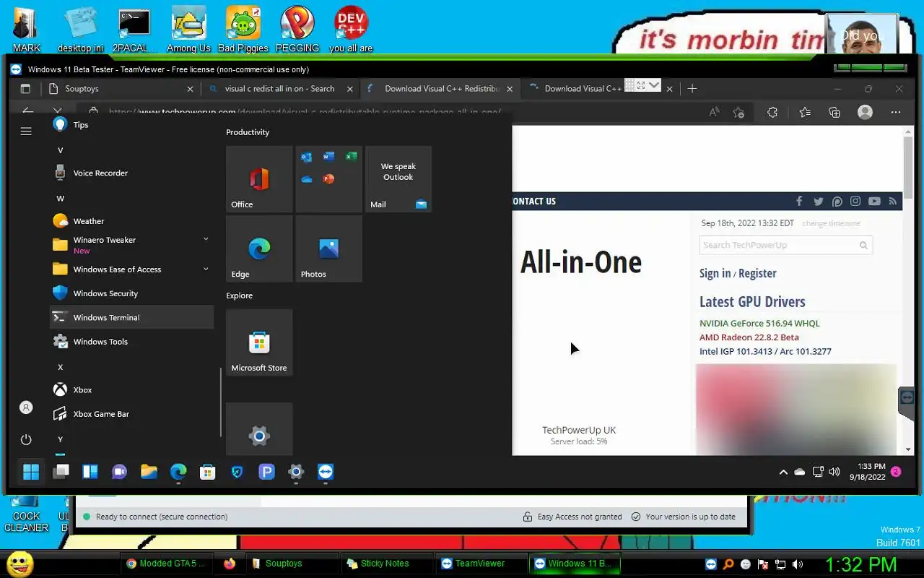The image size is (924, 578).
Task: Open Souptoys from Windows 7 taskbar
Action: tap(292, 564)
